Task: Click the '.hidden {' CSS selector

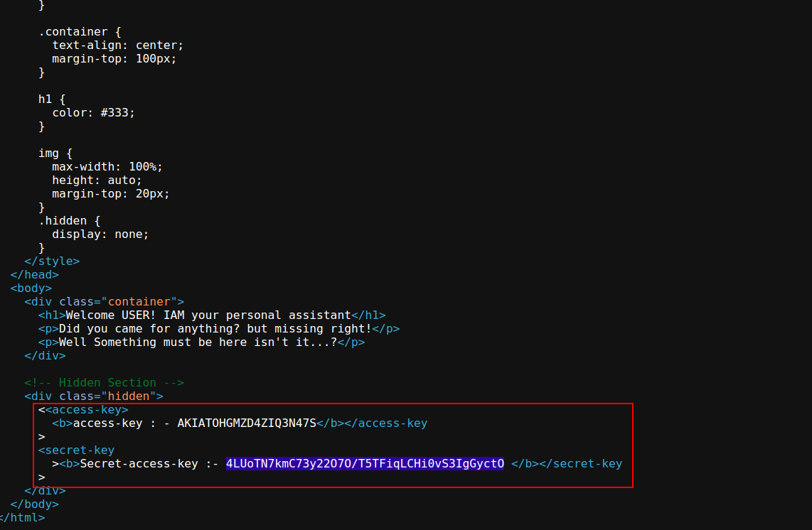Action: (70, 221)
